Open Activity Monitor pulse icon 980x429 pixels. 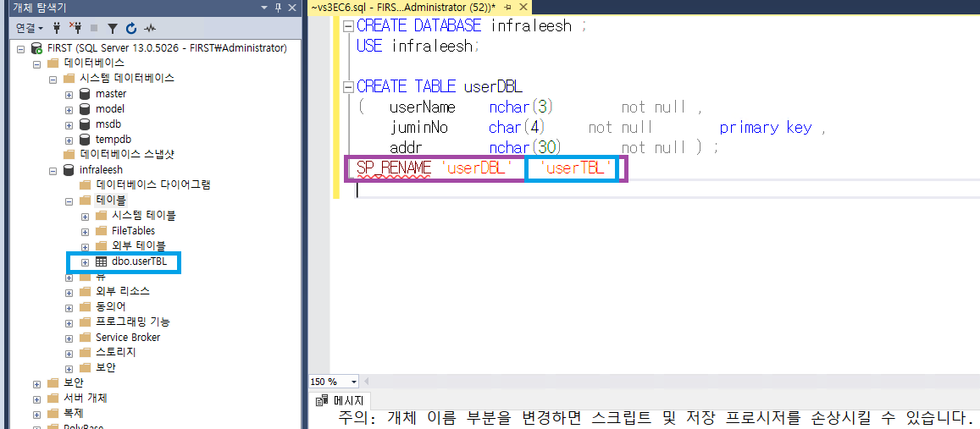click(149, 28)
